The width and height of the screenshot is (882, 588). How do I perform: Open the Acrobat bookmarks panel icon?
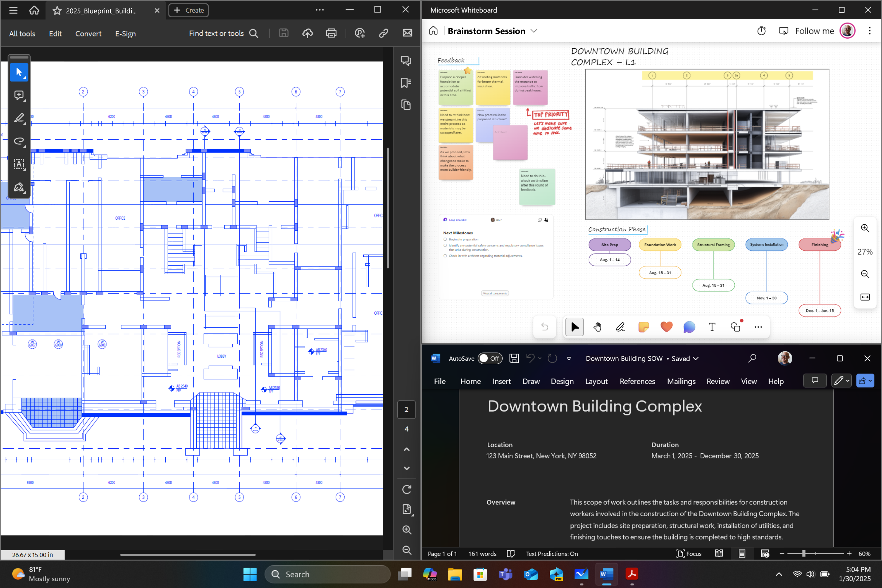point(406,82)
